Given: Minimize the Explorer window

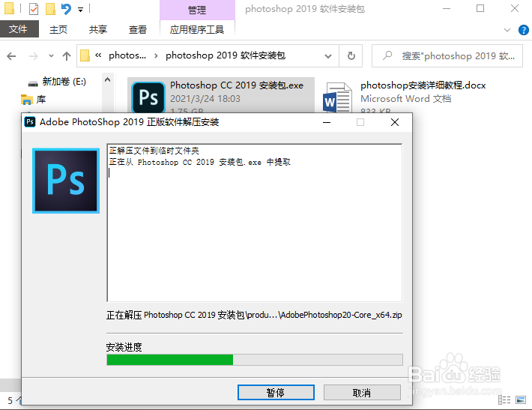Looking at the screenshot, I should click(x=447, y=8).
